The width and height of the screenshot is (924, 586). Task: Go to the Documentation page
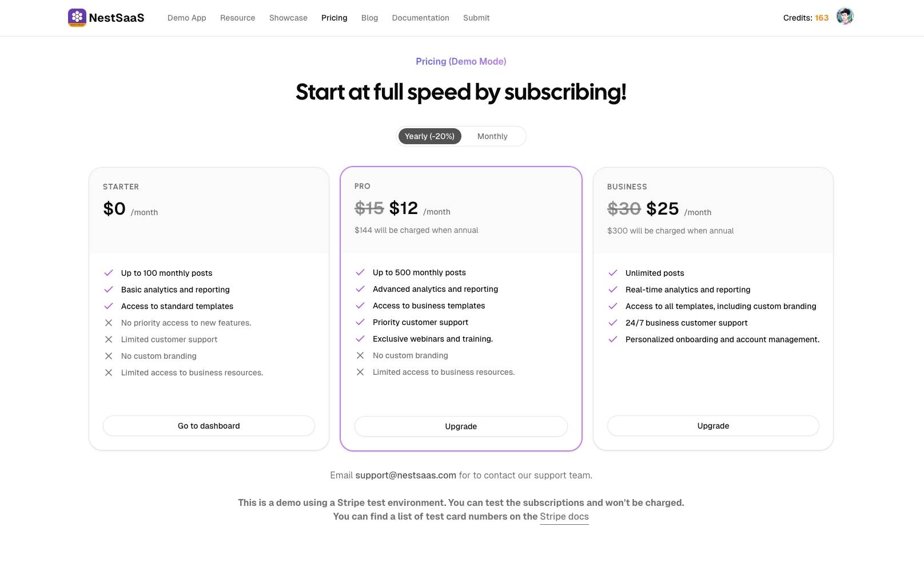coord(420,18)
